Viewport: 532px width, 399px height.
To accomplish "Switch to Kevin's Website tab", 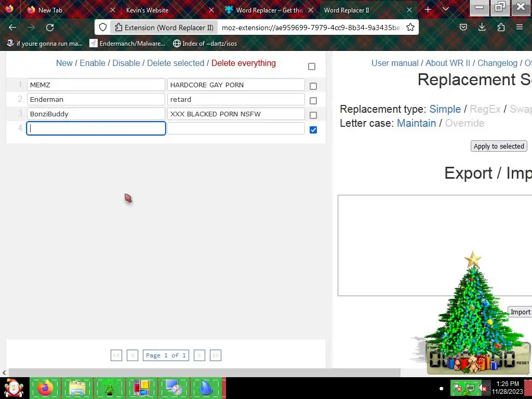I will (169, 10).
